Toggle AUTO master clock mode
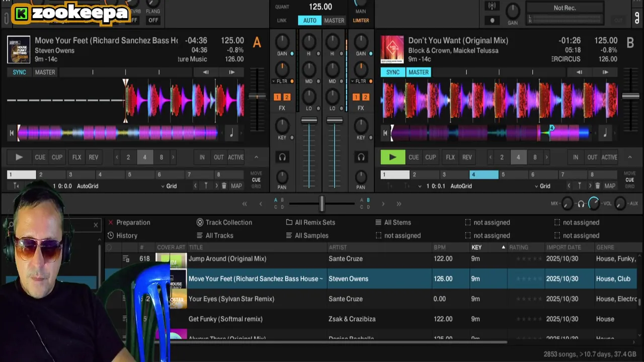 309,20
